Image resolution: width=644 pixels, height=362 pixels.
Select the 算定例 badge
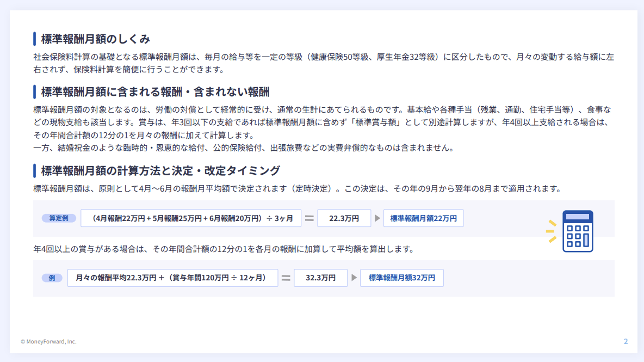click(58, 218)
